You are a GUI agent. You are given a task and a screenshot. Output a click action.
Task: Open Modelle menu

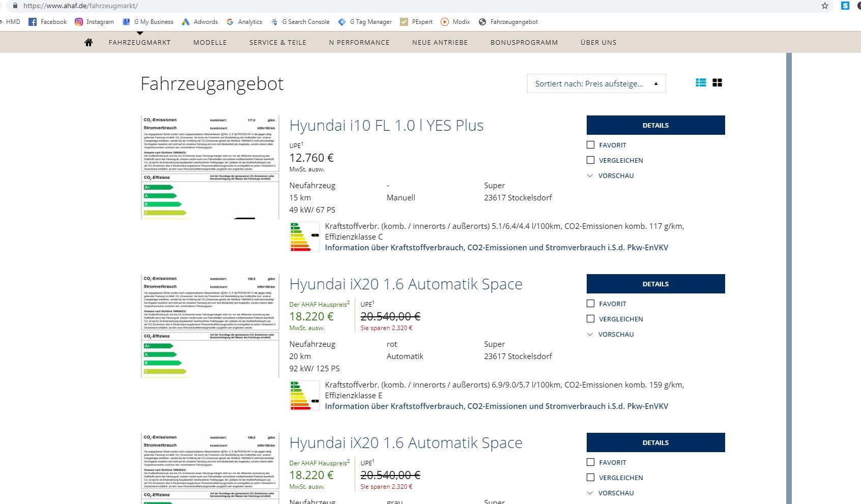tap(210, 42)
